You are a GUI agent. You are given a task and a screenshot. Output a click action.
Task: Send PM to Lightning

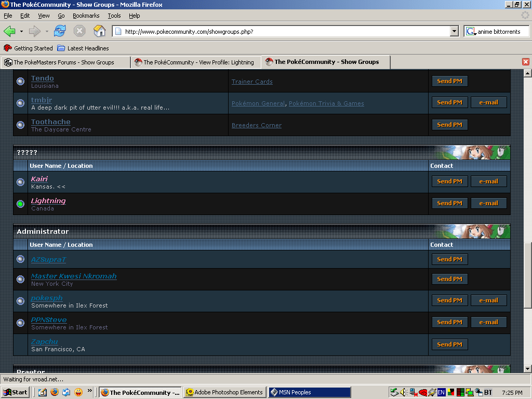pyautogui.click(x=449, y=203)
